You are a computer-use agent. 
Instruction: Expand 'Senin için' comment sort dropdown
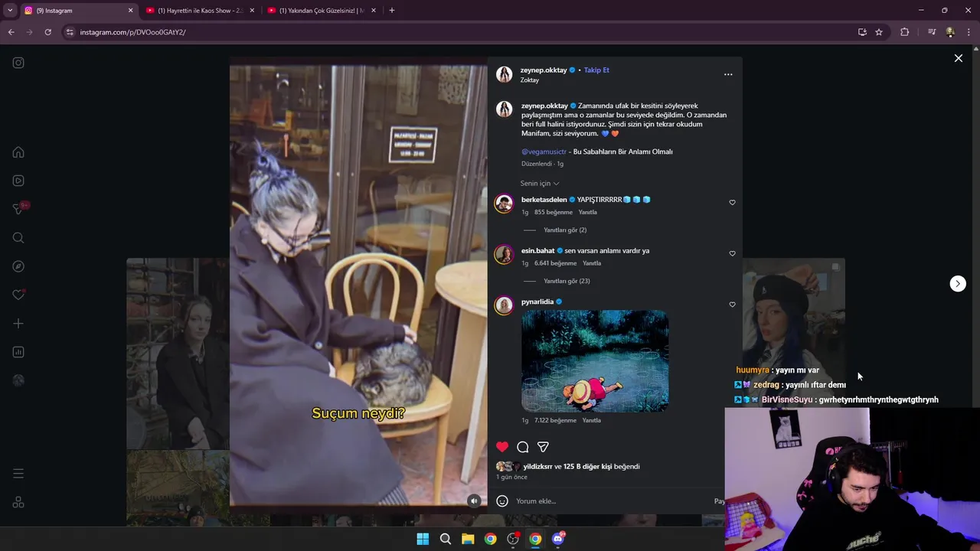540,184
